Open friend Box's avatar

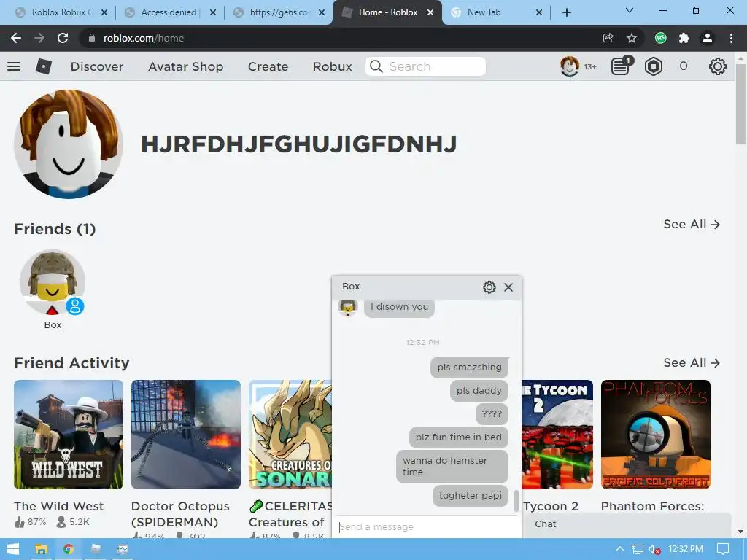click(53, 282)
